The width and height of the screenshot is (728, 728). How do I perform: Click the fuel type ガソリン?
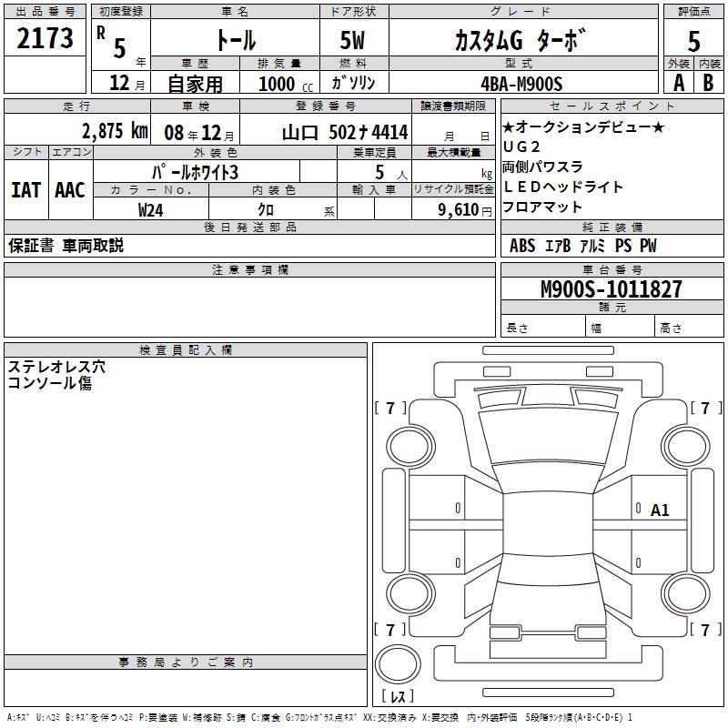(353, 83)
